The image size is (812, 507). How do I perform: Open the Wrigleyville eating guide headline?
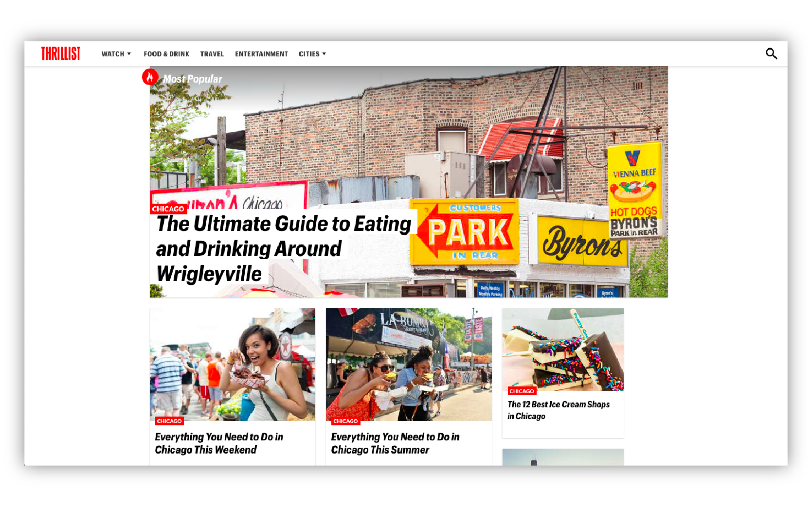[x=284, y=248]
